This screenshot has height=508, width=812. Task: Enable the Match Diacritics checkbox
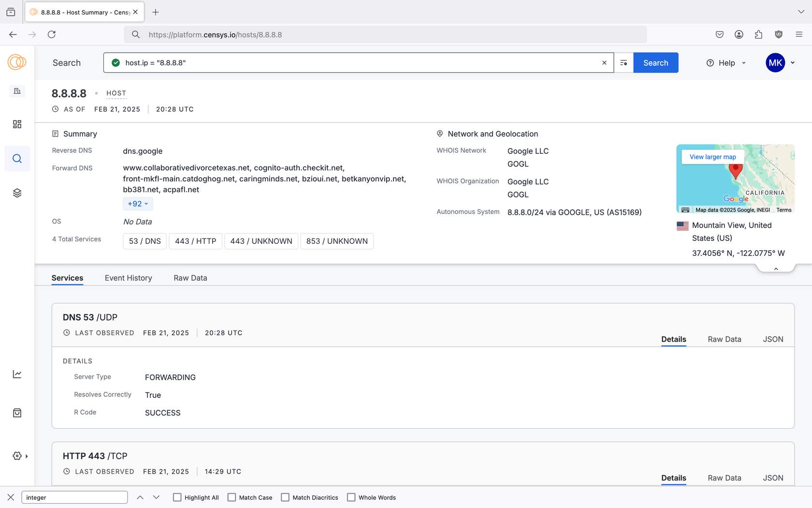[285, 497]
